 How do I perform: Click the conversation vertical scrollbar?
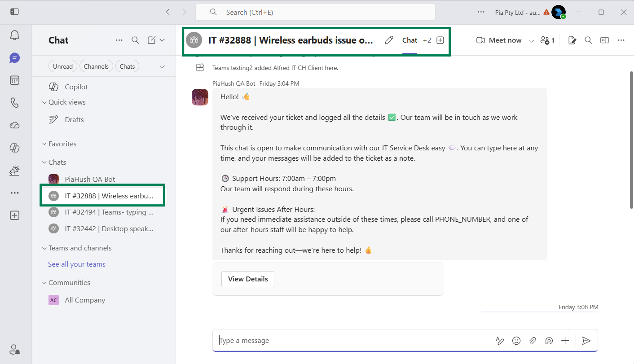point(631,139)
